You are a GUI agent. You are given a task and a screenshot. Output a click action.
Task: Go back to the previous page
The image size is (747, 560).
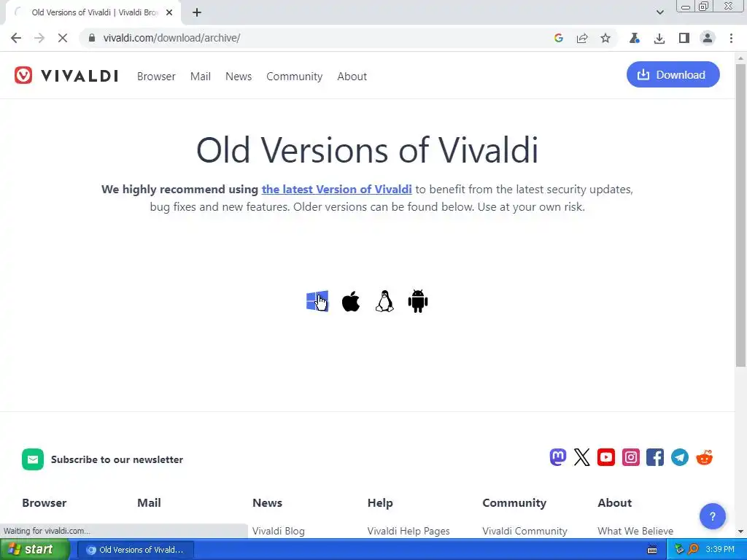coord(16,38)
